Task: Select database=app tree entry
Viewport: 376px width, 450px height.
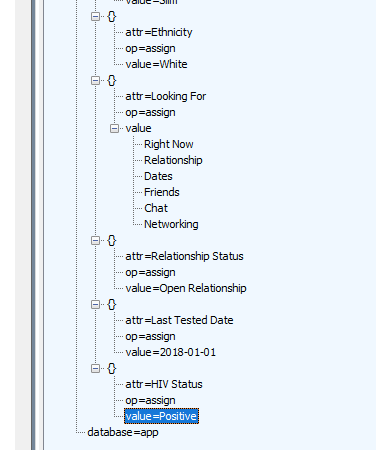Action: pos(123,432)
